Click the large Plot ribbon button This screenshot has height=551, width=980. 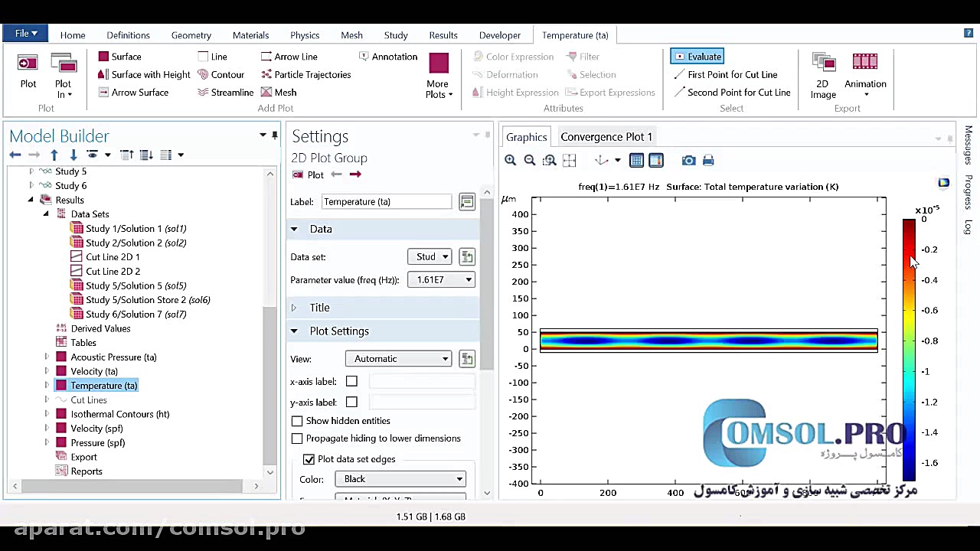[28, 70]
